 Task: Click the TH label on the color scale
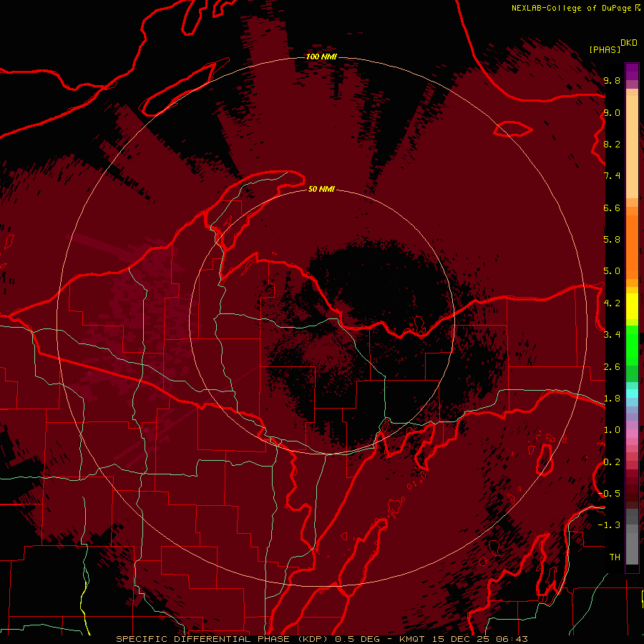pos(615,557)
